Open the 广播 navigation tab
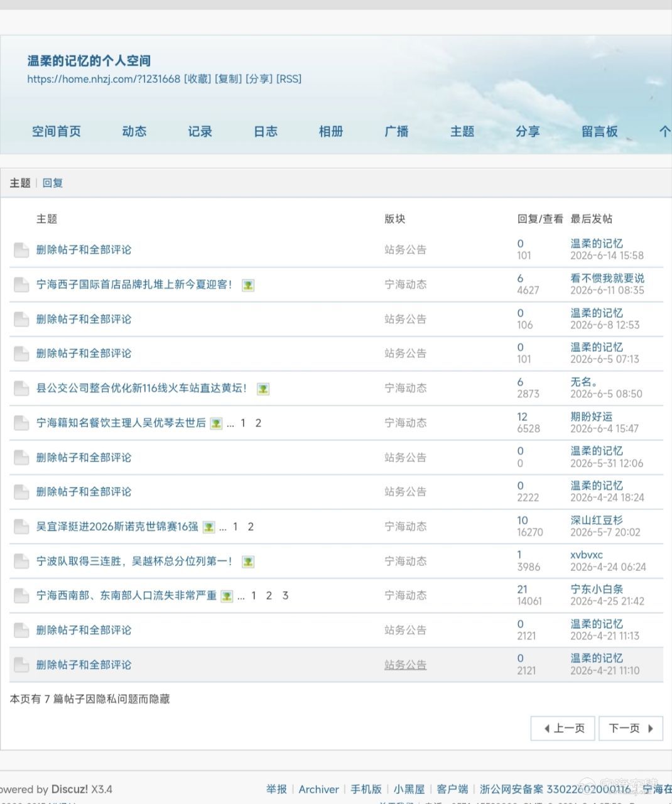This screenshot has width=672, height=804. point(396,131)
